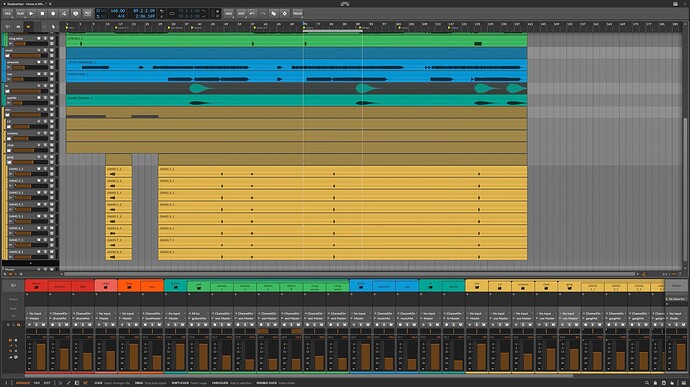Screen dimensions: 690x387
Task: Click the transport Play button
Action: [x=31, y=14]
